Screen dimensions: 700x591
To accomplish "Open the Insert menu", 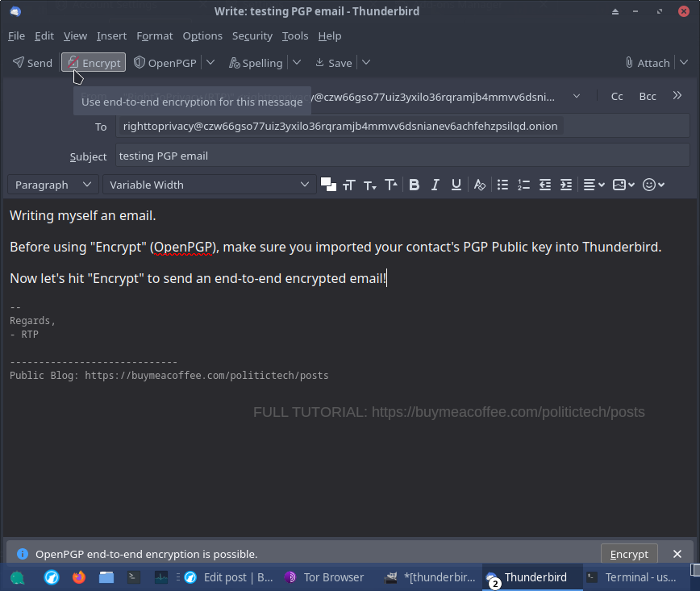I will tap(111, 35).
